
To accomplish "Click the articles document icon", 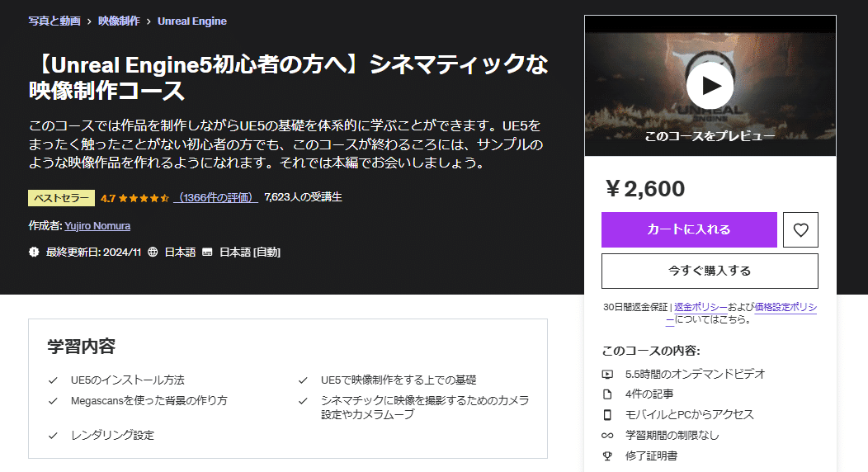I will [x=608, y=394].
